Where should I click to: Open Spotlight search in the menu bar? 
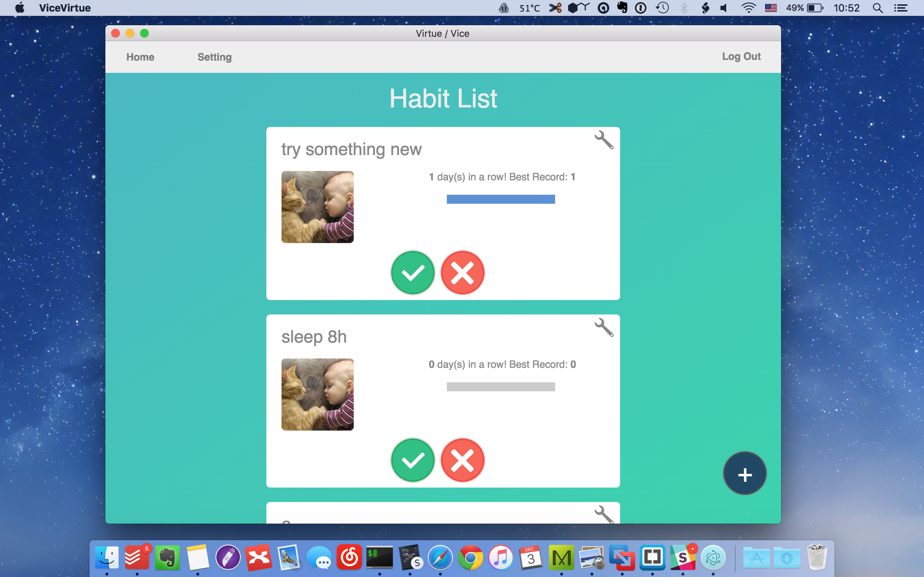[x=878, y=8]
